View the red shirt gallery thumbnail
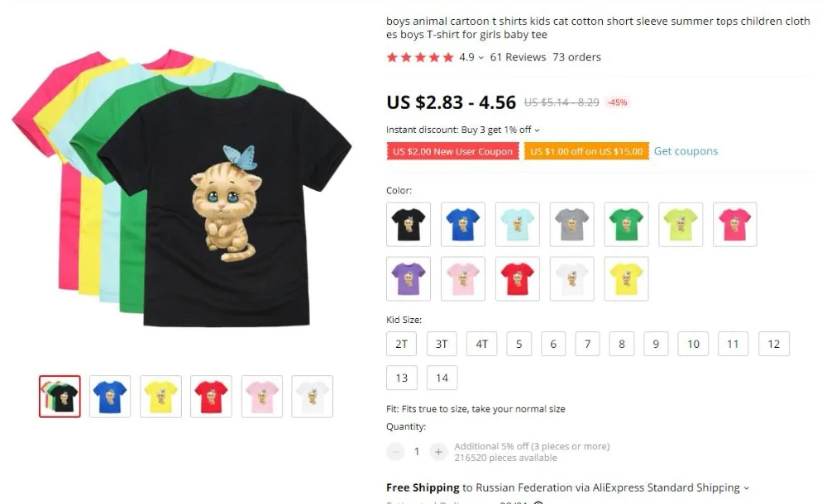Image resolution: width=827 pixels, height=504 pixels. (211, 397)
